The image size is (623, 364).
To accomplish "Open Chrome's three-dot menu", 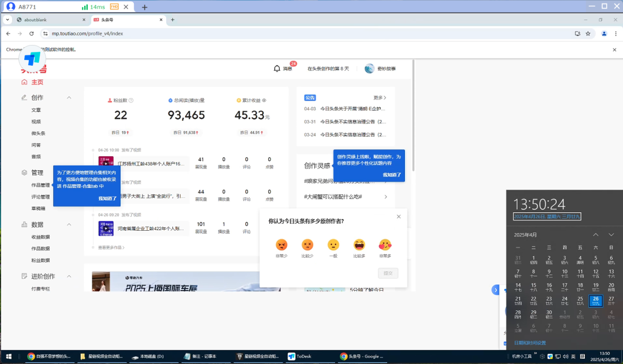I will point(616,33).
